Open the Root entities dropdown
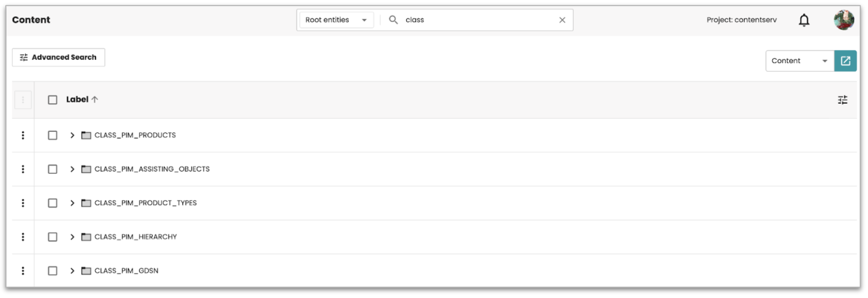The width and height of the screenshot is (868, 298). coord(335,20)
